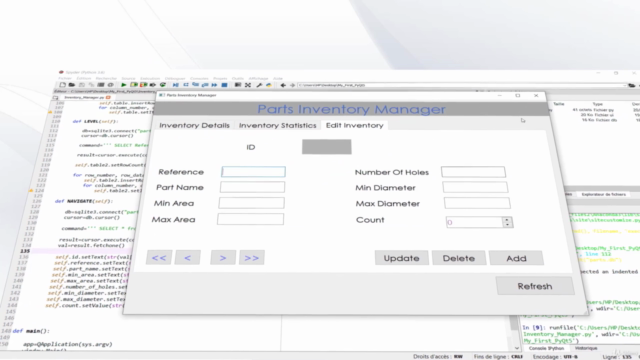Viewport: 640px width, 360px height.
Task: Increase Count with spinner up arrow
Action: pyautogui.click(x=507, y=220)
